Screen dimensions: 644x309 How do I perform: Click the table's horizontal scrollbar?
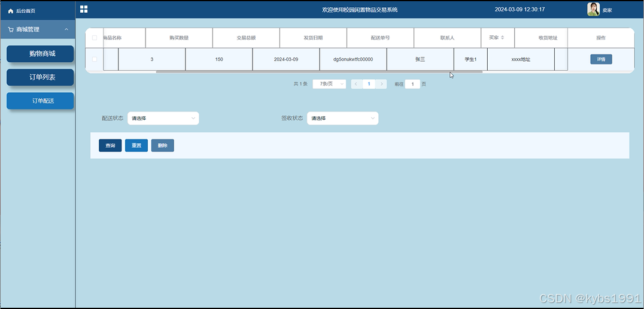click(x=319, y=71)
